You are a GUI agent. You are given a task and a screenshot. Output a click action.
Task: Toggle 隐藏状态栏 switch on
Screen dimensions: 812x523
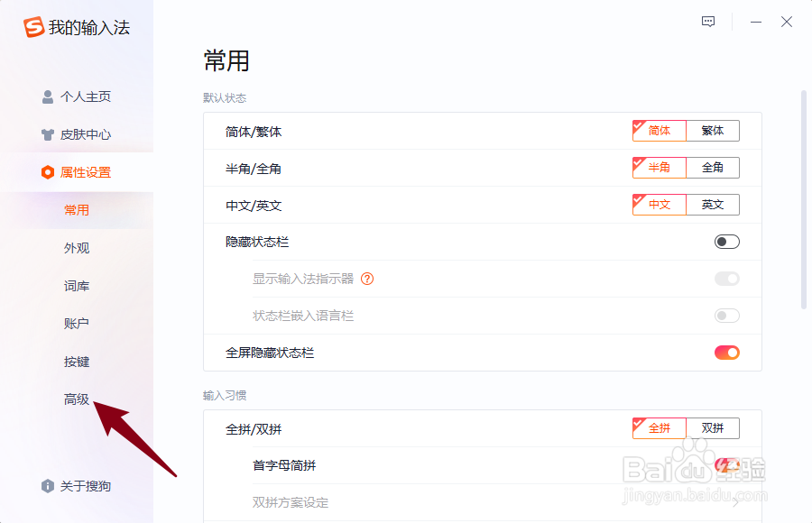point(726,242)
